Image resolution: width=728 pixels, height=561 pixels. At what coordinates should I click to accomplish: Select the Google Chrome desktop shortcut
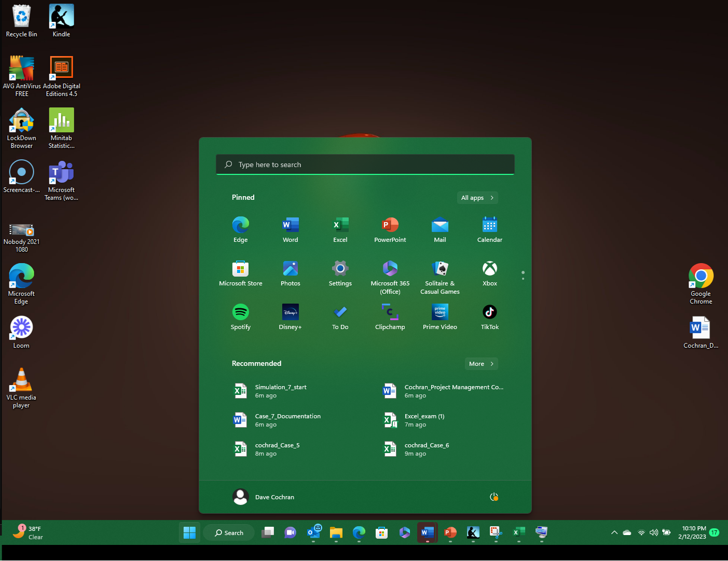coord(700,284)
